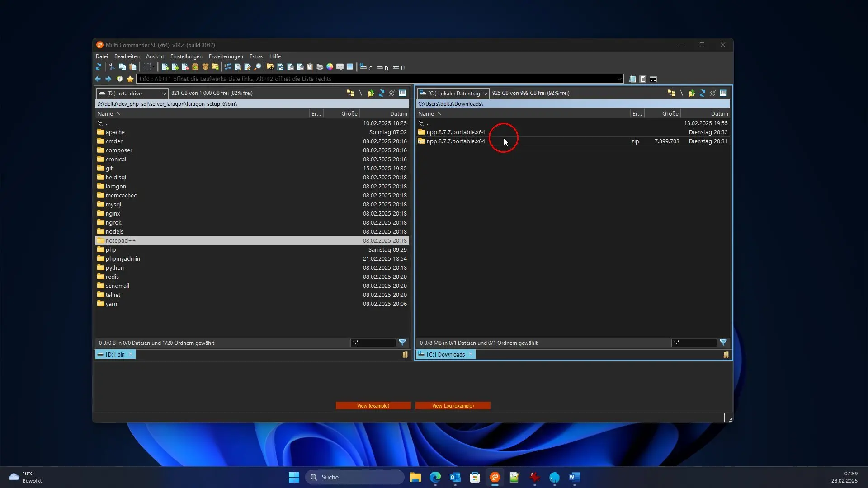Click the edit file pencil icon
868x488 pixels.
point(248,67)
